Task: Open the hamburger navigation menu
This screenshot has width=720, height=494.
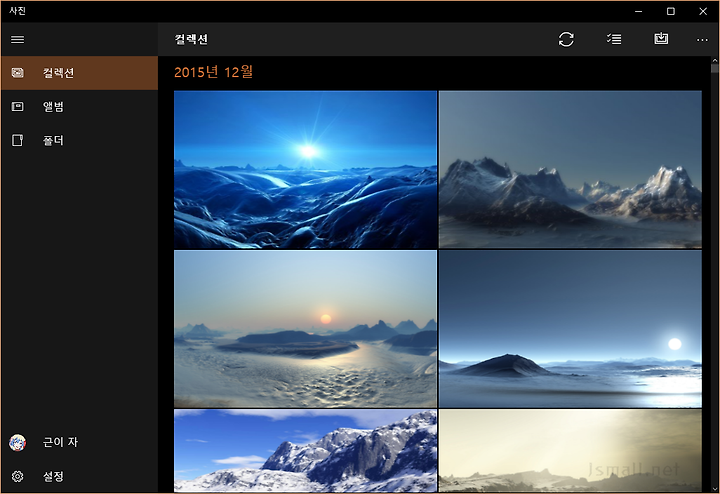Action: (x=17, y=39)
